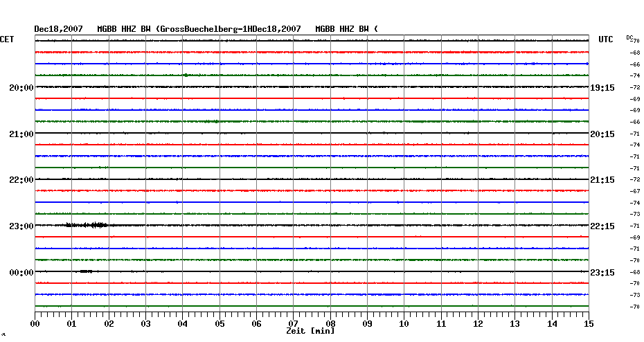Click the '20:00' CET time label
This screenshot has width=644, height=342.
[x=21, y=88]
